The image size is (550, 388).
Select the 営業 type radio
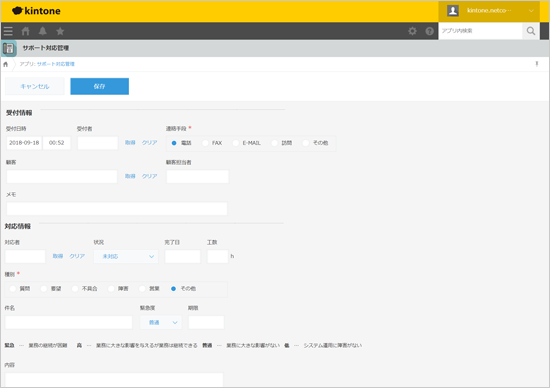coord(142,289)
